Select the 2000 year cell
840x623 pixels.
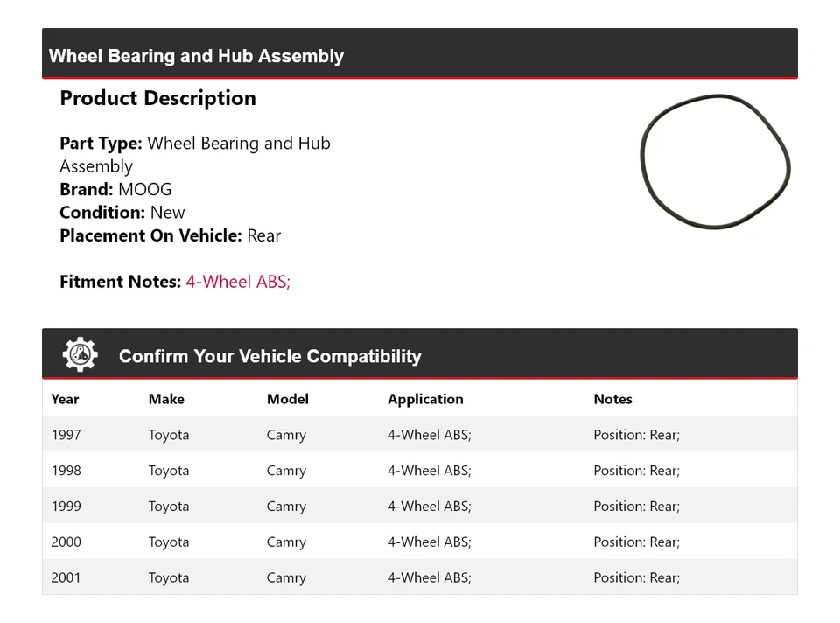(66, 542)
